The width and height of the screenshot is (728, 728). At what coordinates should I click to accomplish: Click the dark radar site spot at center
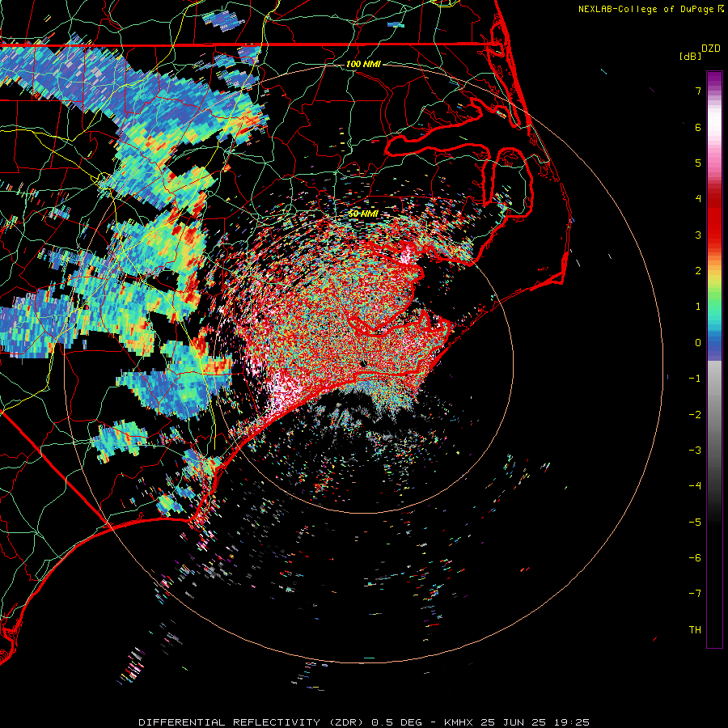[x=364, y=363]
